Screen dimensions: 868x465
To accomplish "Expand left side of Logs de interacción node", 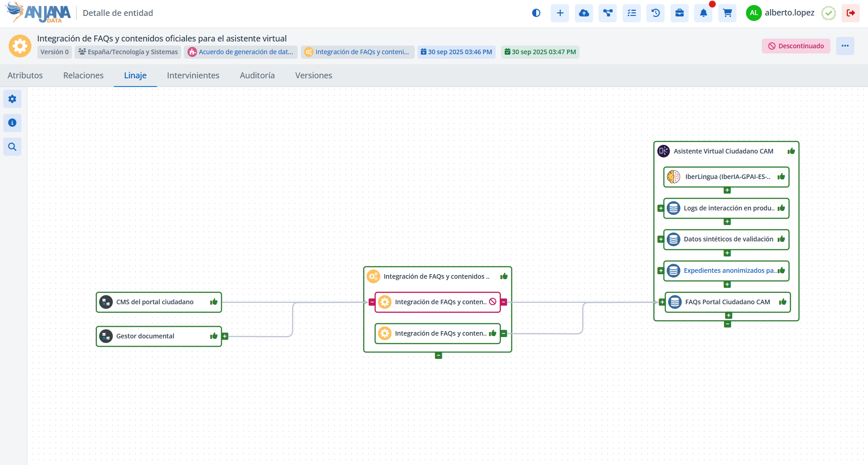I will pyautogui.click(x=660, y=209).
